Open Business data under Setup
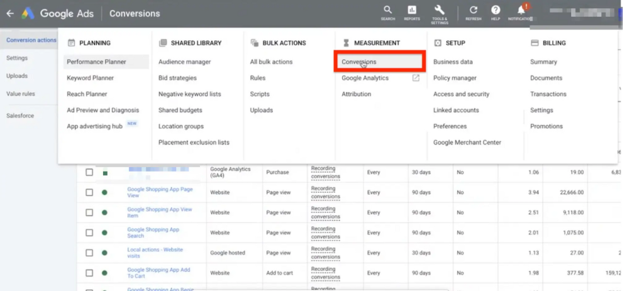The width and height of the screenshot is (644, 291). pos(453,62)
